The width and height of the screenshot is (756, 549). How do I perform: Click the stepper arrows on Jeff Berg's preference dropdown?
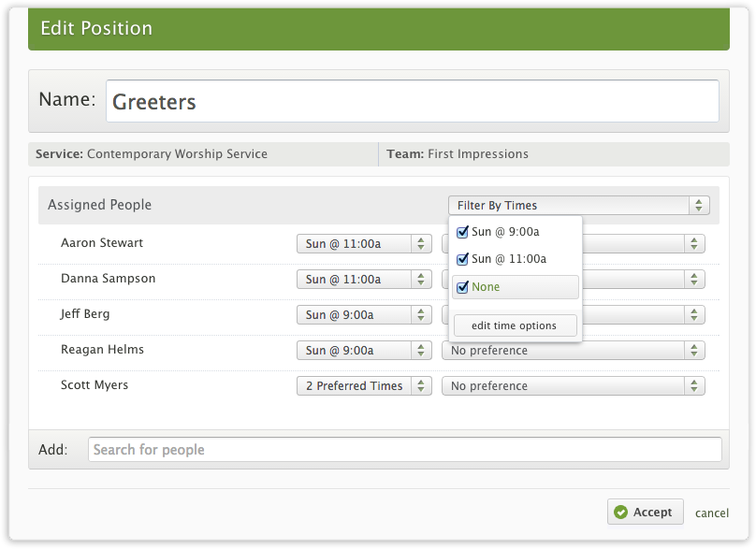pos(694,315)
